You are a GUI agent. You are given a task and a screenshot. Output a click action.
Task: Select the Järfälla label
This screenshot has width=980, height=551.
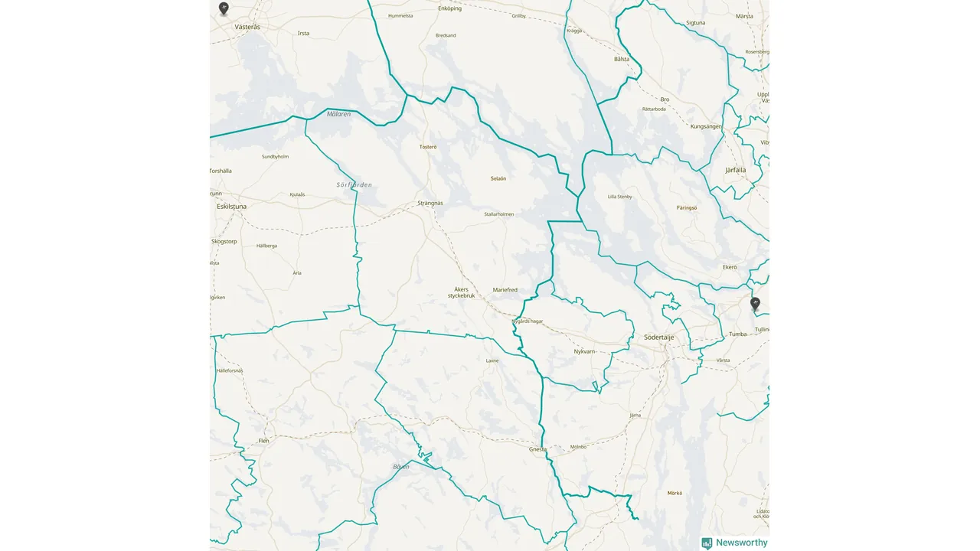[735, 170]
